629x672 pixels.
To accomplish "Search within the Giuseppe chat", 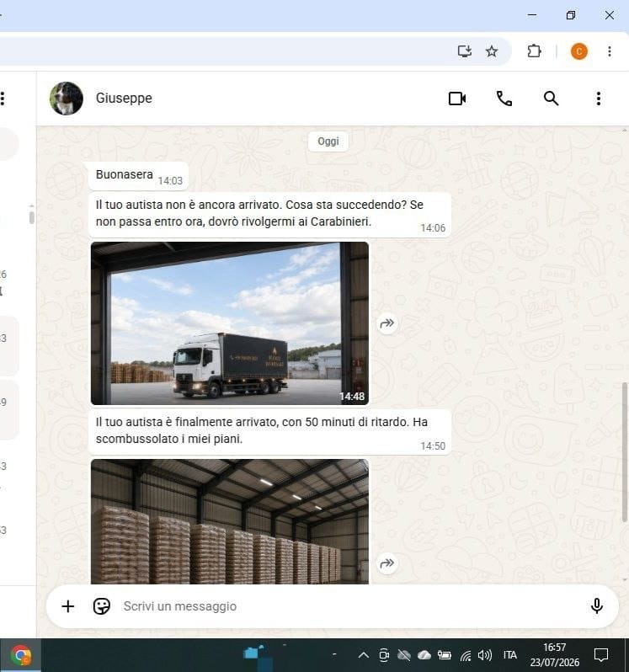I will (x=551, y=99).
